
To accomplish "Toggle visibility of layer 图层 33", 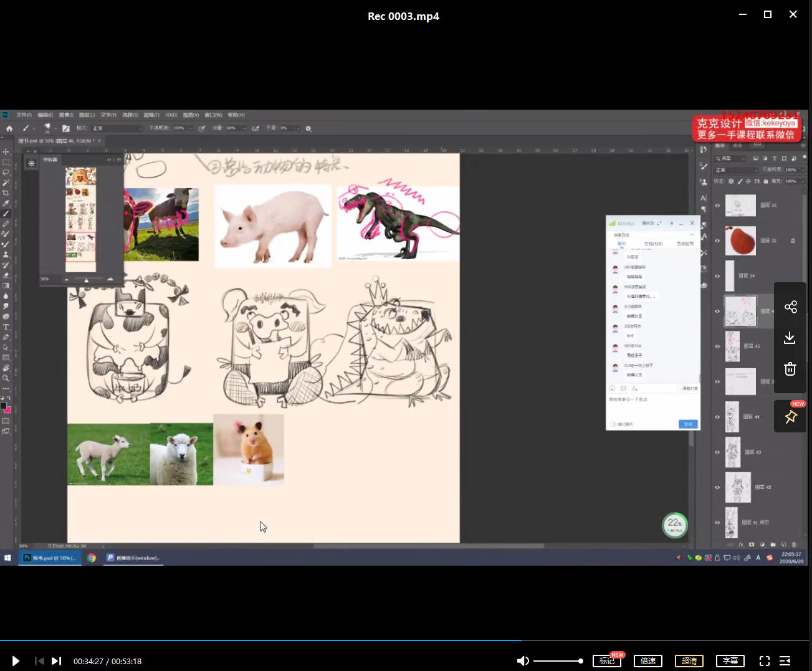I will tap(717, 206).
